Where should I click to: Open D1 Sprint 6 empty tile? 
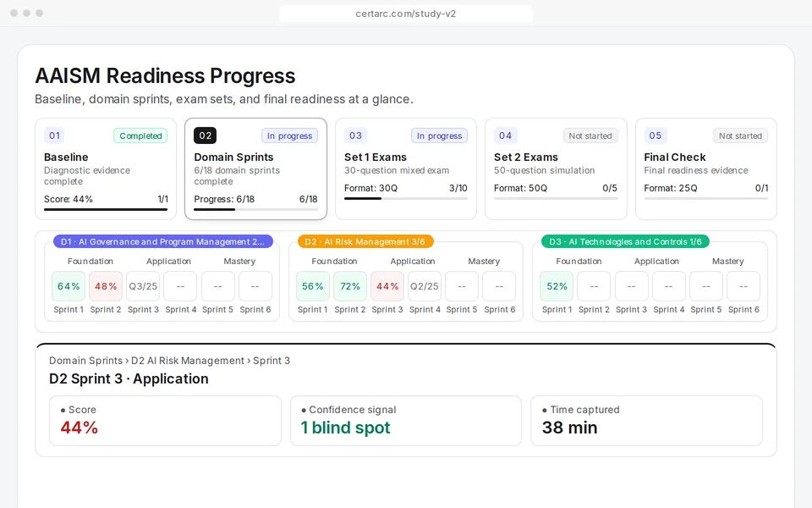[255, 286]
